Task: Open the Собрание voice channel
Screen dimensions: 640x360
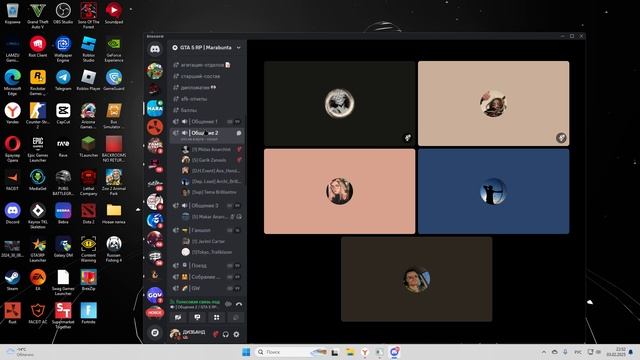Action: [207, 277]
